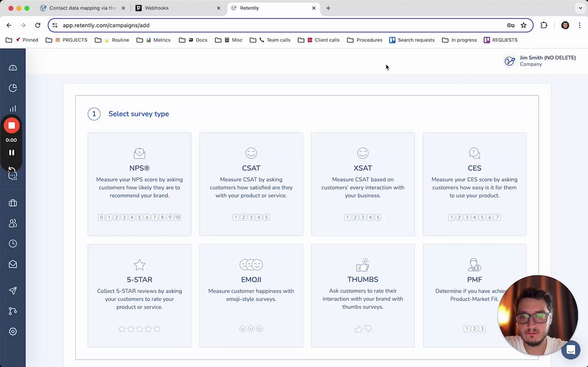Open the dashboard gauge icon in sidebar
Screen dimensions: 588x367
pyautogui.click(x=13, y=68)
